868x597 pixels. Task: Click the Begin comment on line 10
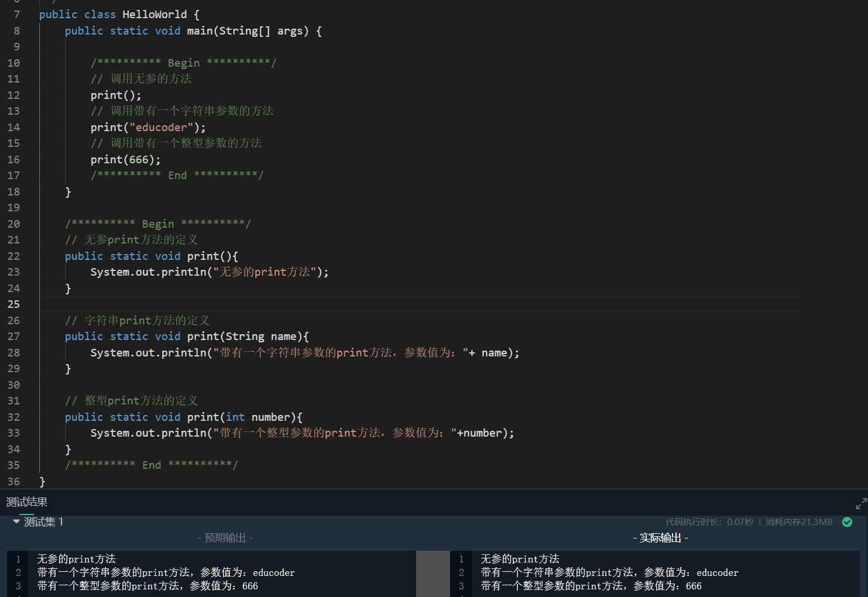(183, 63)
